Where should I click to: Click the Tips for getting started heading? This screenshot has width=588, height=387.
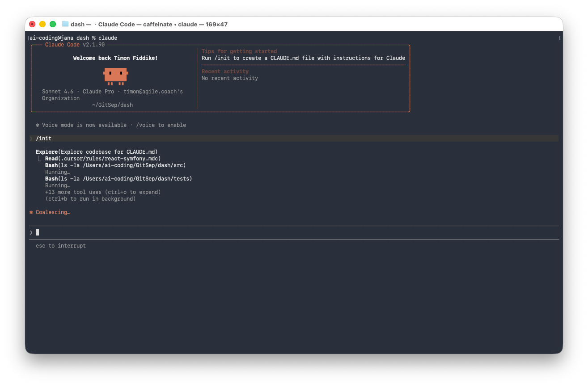coord(239,51)
